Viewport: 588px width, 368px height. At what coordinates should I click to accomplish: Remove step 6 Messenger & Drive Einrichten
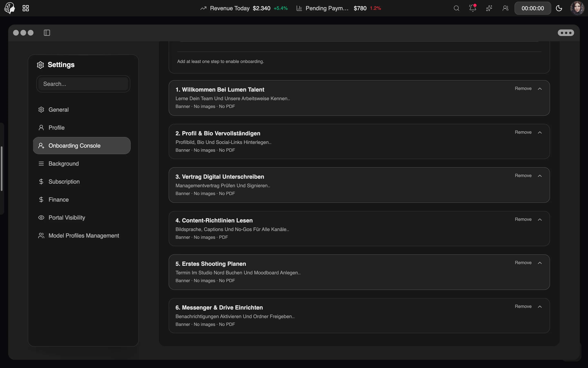pos(523,306)
